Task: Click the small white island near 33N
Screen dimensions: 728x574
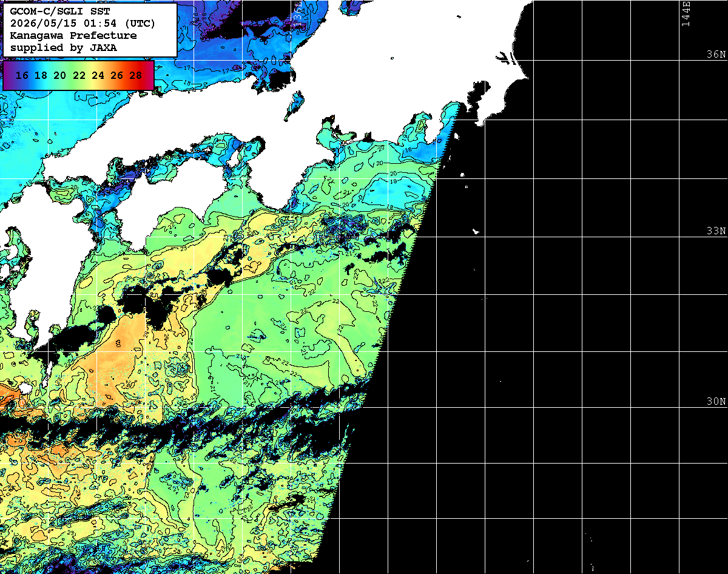Action: click(x=476, y=231)
